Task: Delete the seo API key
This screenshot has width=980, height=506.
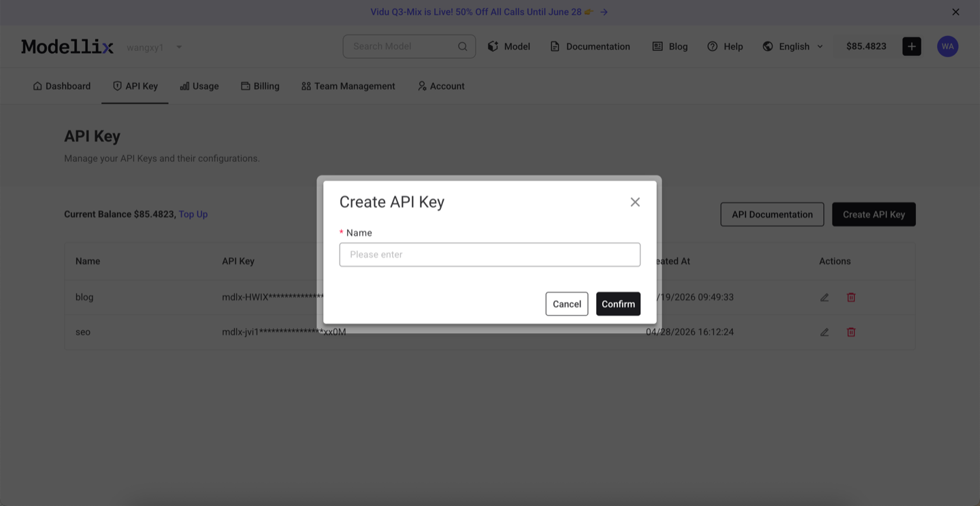Action: [851, 332]
